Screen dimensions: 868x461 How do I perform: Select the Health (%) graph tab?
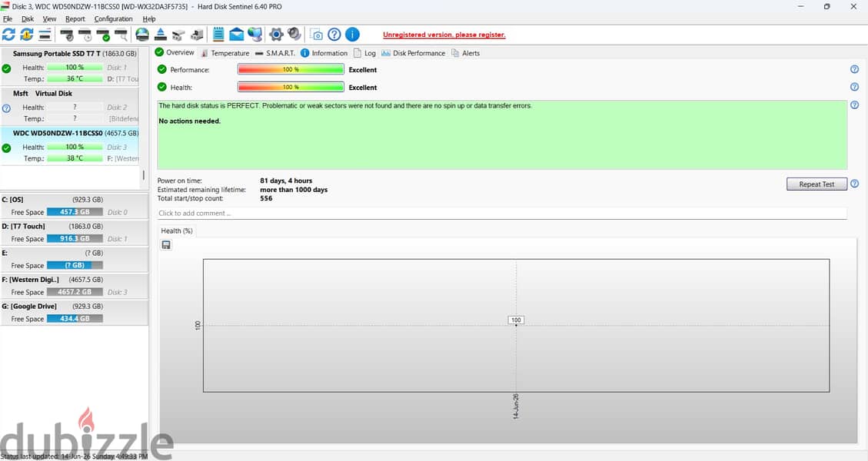pyautogui.click(x=177, y=230)
